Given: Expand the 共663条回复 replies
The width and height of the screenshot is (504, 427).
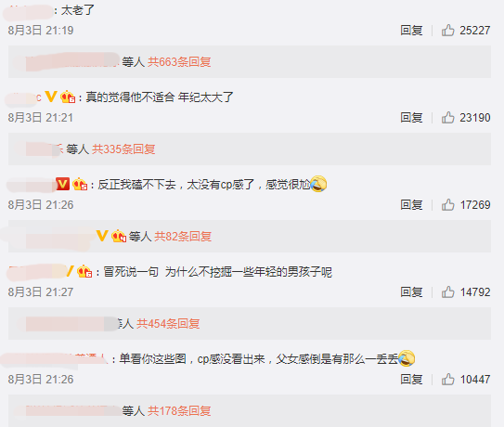Looking at the screenshot, I should (x=179, y=62).
